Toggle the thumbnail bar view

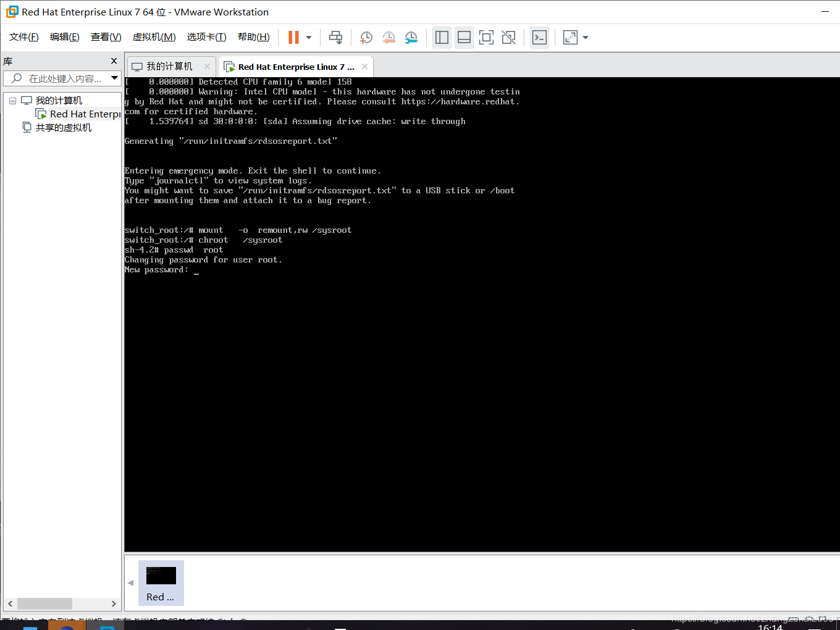click(464, 38)
